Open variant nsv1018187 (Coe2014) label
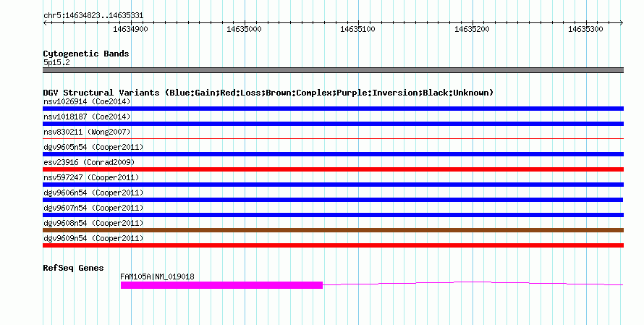 pyautogui.click(x=87, y=117)
